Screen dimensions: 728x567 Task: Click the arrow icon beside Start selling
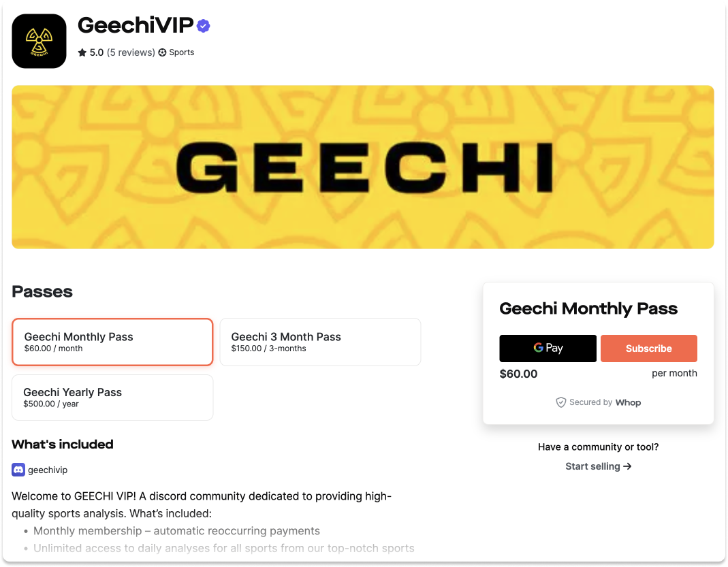(627, 466)
